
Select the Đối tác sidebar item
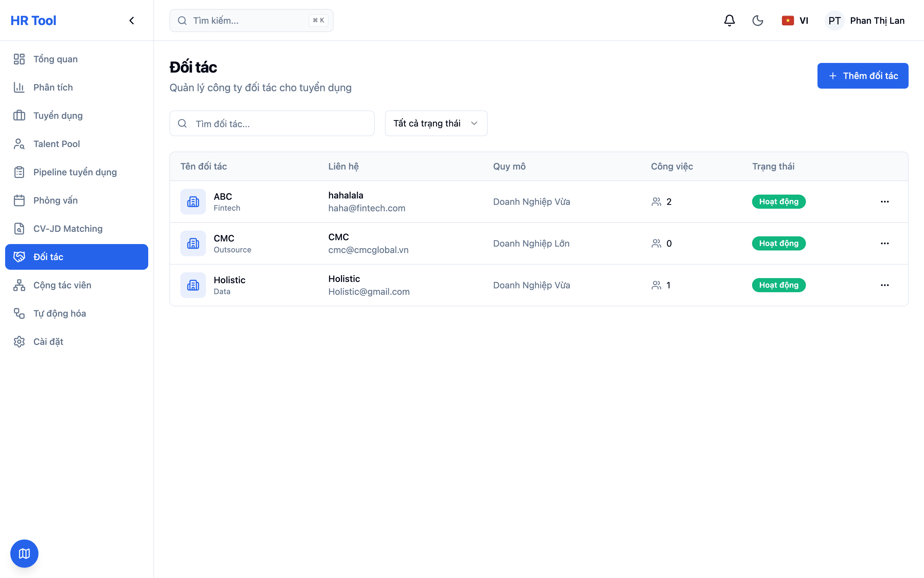point(77,257)
